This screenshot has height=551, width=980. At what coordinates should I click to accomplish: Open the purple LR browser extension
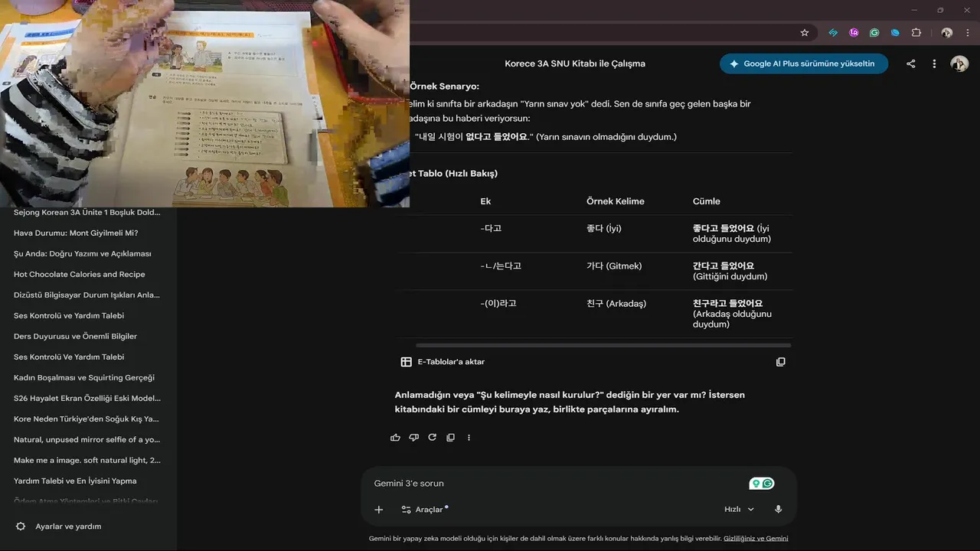click(x=854, y=33)
